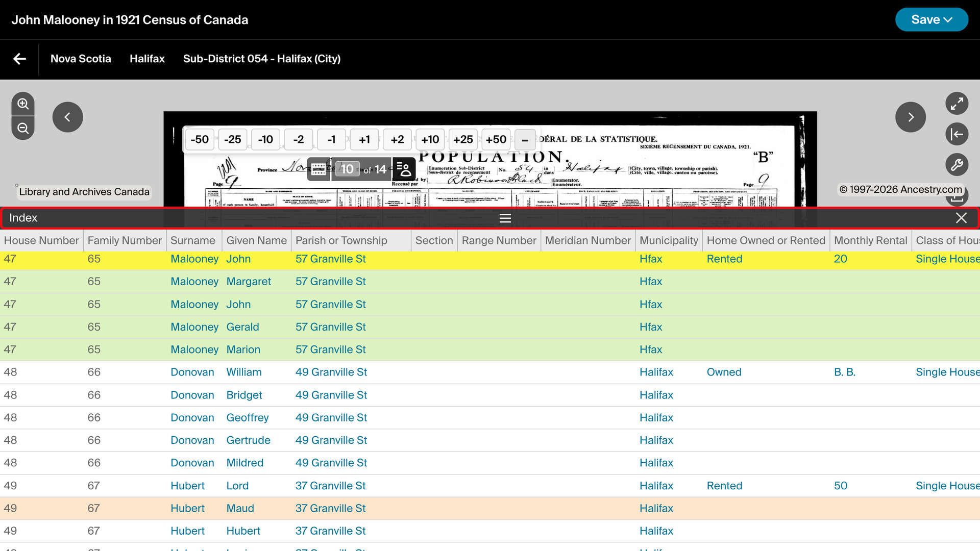Open the Save dropdown
The width and height of the screenshot is (980, 551).
[932, 19]
